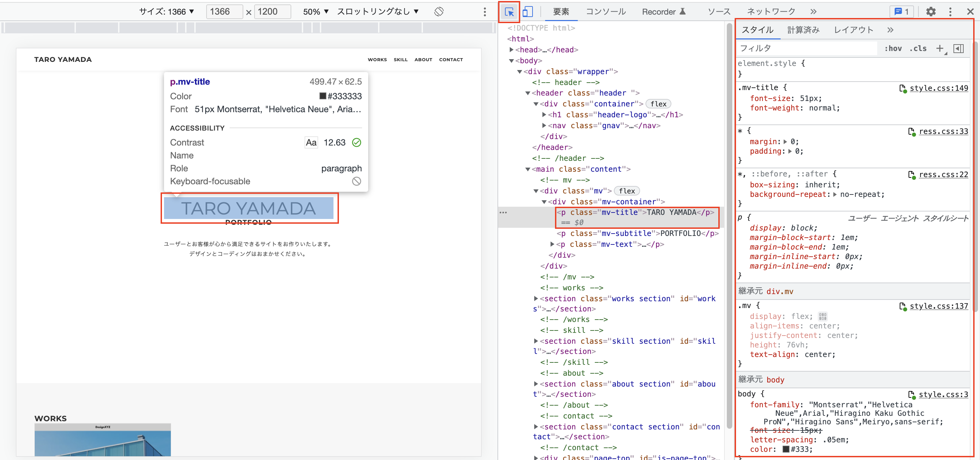The image size is (980, 460).
Task: Click the new style rule plus icon
Action: pyautogui.click(x=940, y=48)
